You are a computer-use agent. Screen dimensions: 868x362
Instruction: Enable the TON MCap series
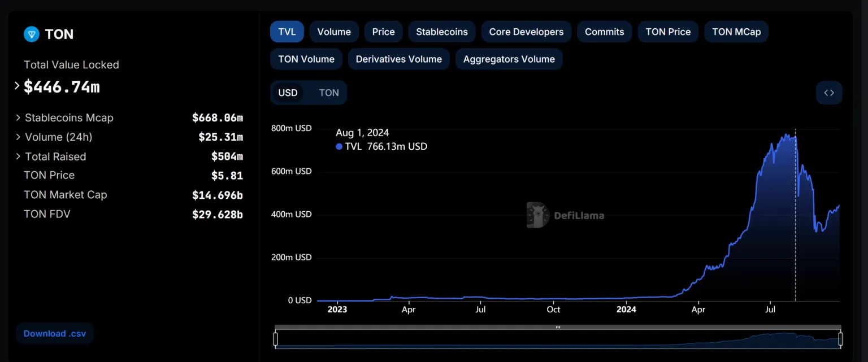tap(736, 32)
